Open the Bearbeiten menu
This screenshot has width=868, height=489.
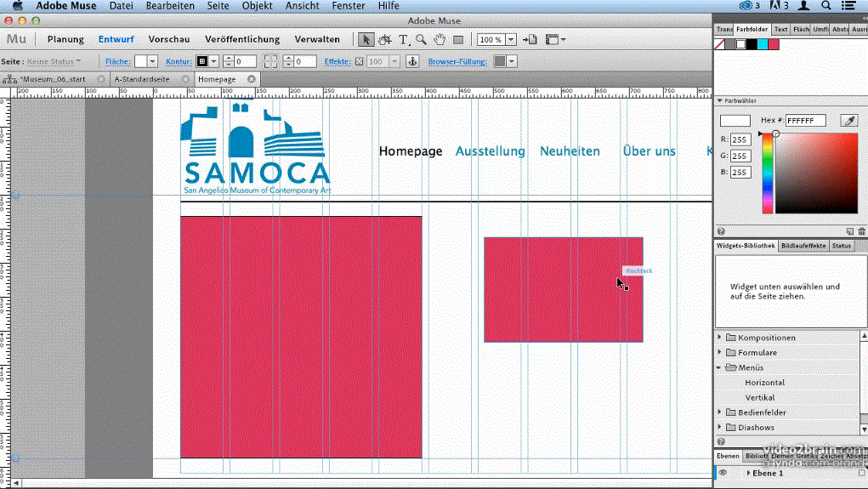170,6
